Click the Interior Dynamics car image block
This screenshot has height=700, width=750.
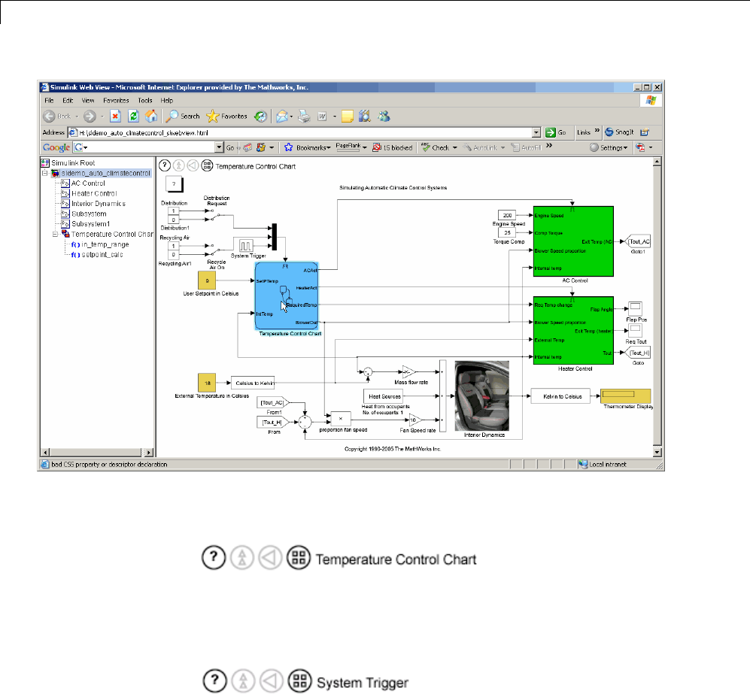[481, 395]
